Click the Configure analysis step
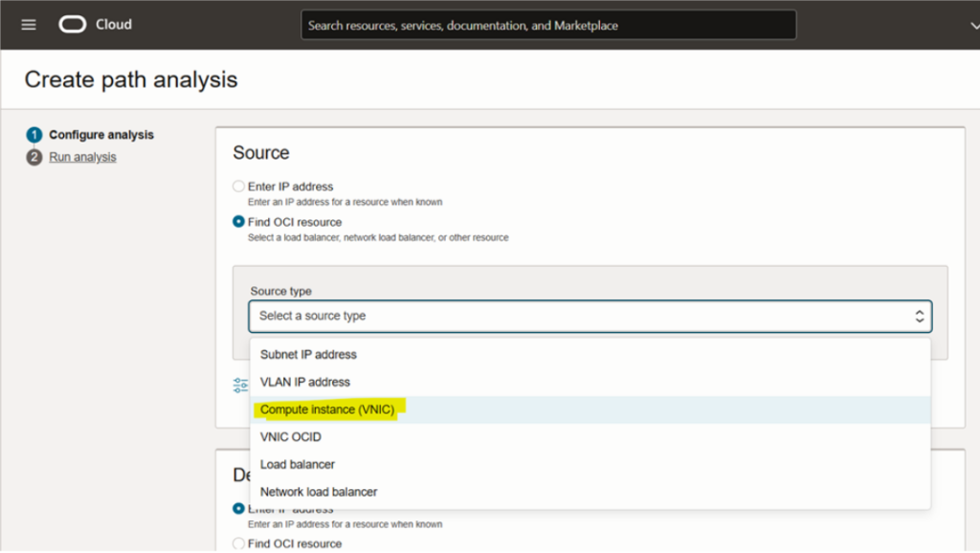 (x=100, y=135)
